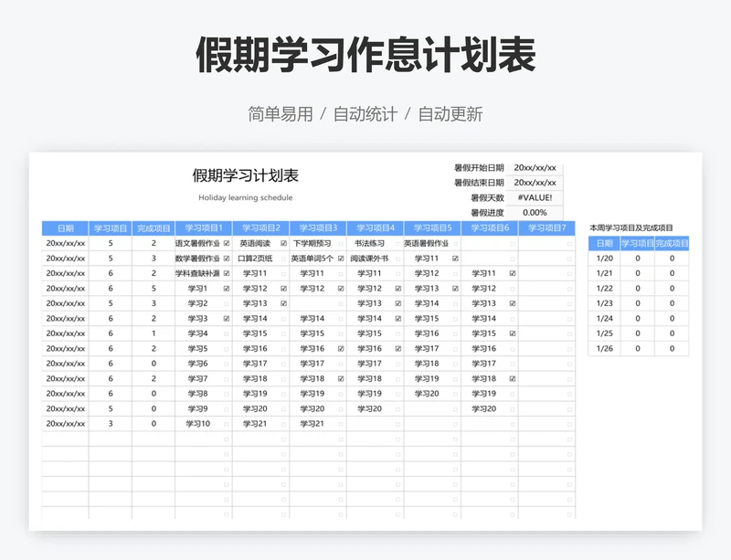
Task: Select the 学习项目3 column header
Action: [318, 228]
